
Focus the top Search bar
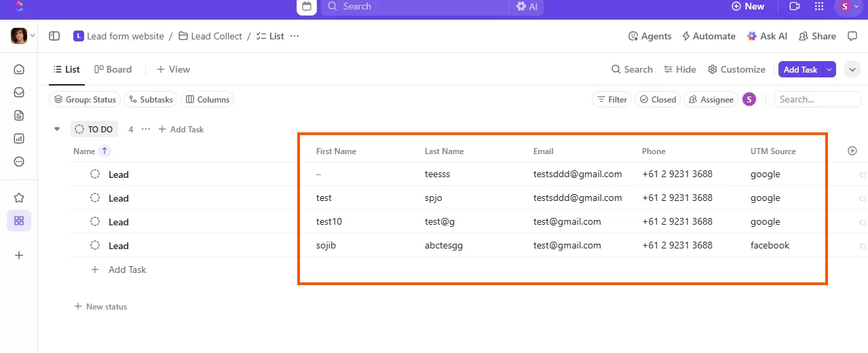tap(414, 6)
